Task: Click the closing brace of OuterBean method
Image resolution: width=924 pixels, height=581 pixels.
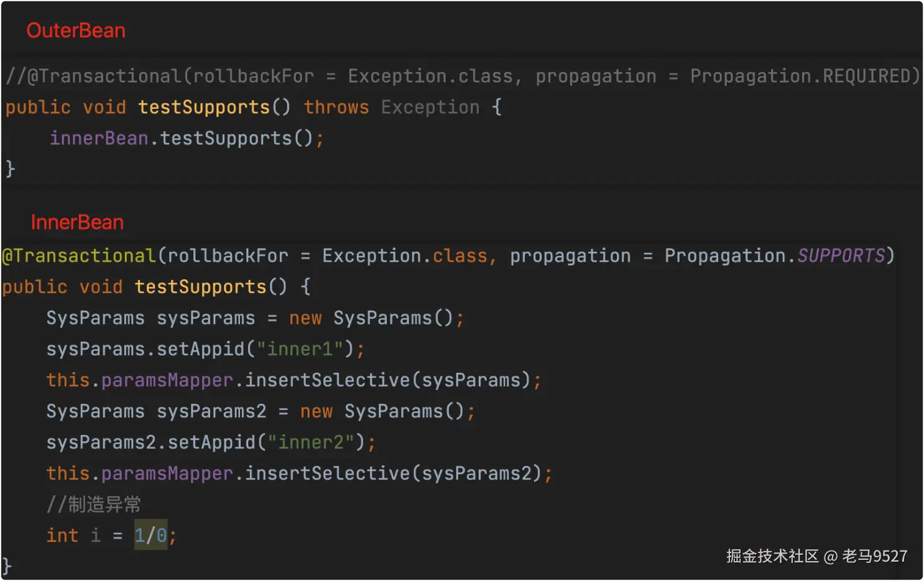Action: (x=10, y=169)
